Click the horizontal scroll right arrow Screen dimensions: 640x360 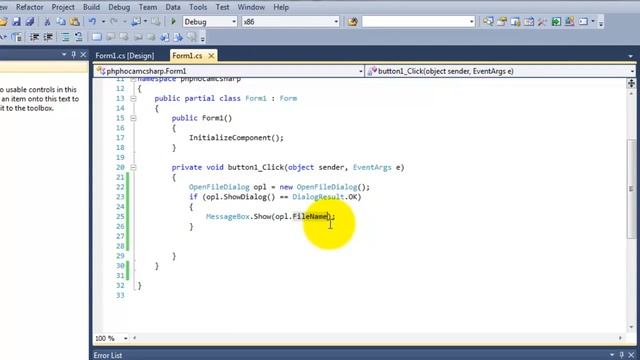[620, 338]
